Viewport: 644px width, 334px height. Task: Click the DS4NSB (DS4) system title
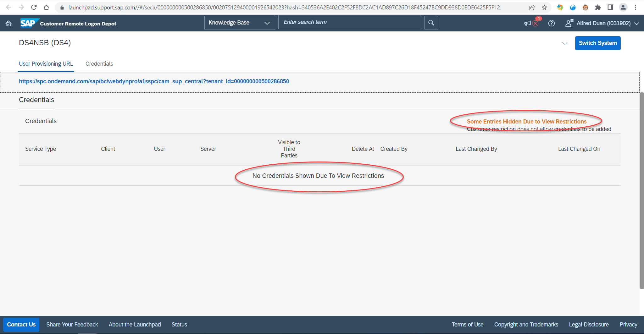(45, 43)
